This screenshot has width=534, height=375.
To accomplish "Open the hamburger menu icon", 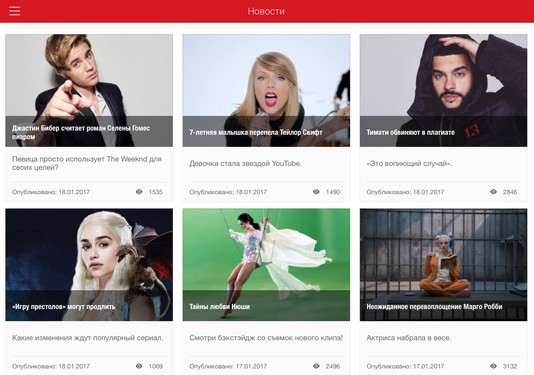I will (15, 11).
